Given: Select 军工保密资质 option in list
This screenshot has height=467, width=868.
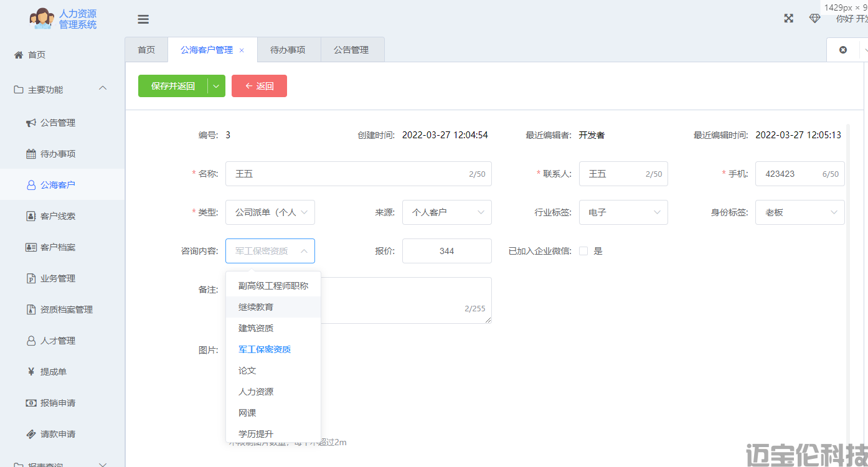Looking at the screenshot, I should pyautogui.click(x=273, y=349).
